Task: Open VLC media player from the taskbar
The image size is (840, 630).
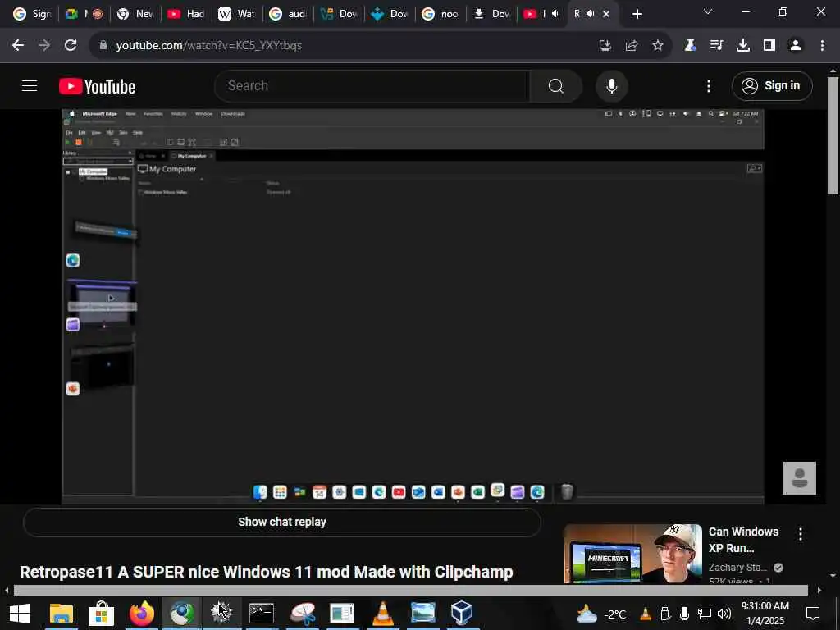Action: point(382,614)
